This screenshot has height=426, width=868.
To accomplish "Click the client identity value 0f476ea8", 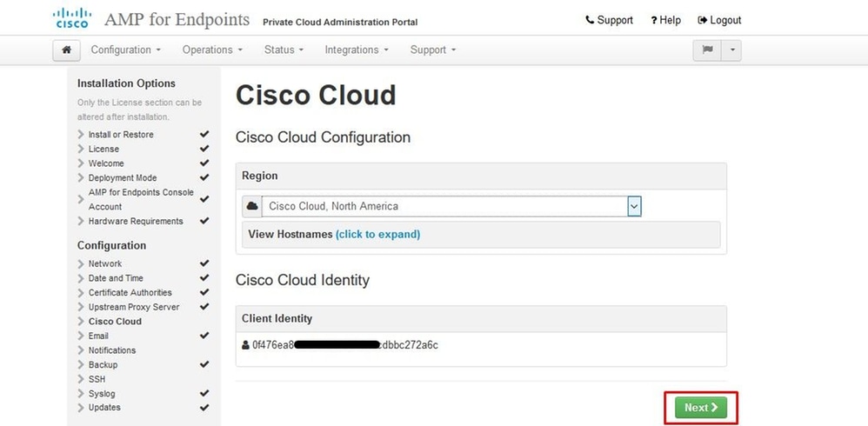I will [345, 345].
